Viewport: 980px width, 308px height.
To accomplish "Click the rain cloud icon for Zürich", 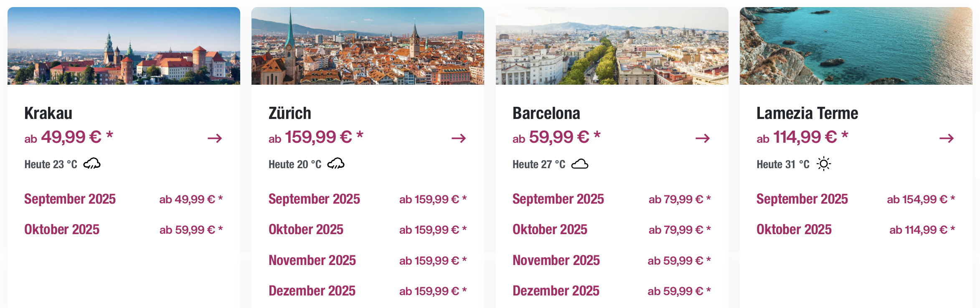I will pos(336,164).
